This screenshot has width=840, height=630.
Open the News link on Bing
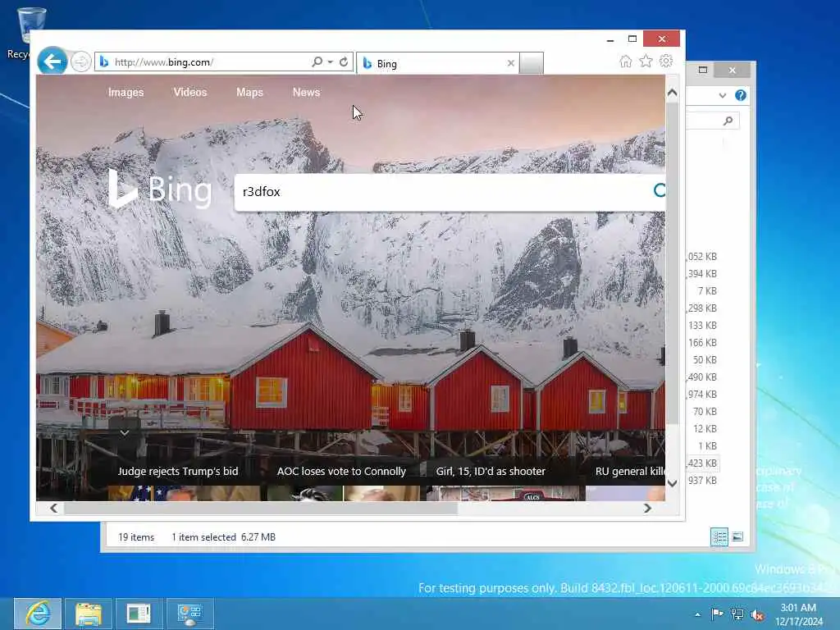click(x=306, y=92)
